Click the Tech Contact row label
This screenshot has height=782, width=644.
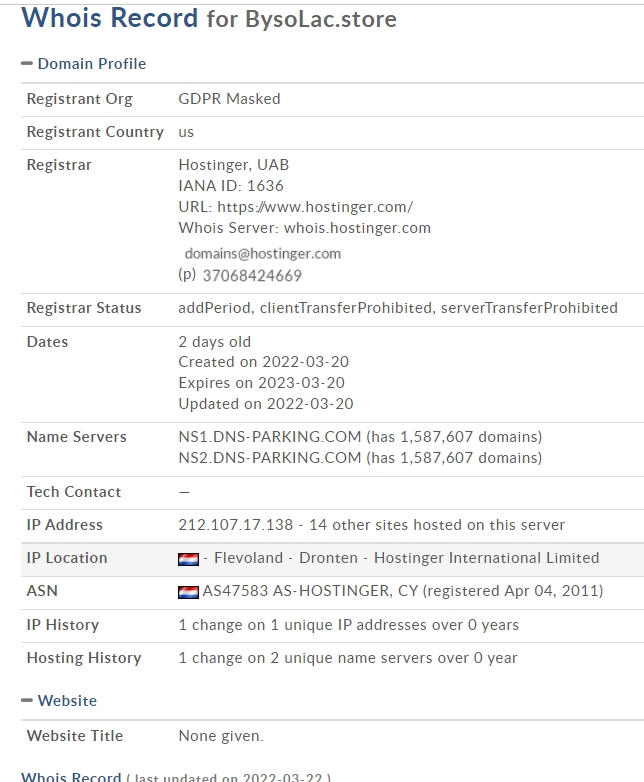pyautogui.click(x=74, y=492)
